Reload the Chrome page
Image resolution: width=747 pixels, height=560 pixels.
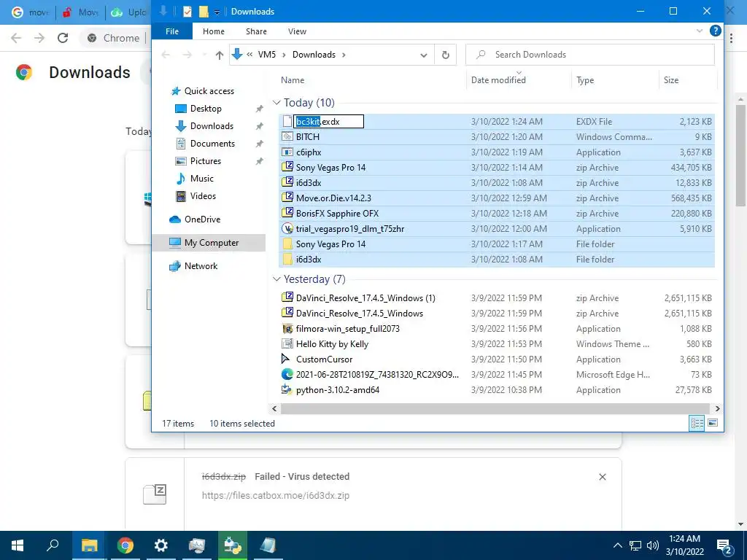pos(63,38)
